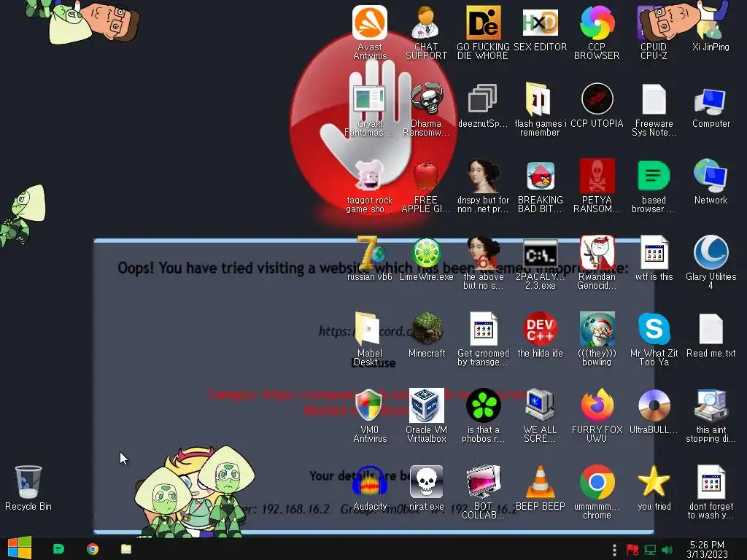The image size is (747, 560).
Task: Open the Windows Start button
Action: coord(19,548)
